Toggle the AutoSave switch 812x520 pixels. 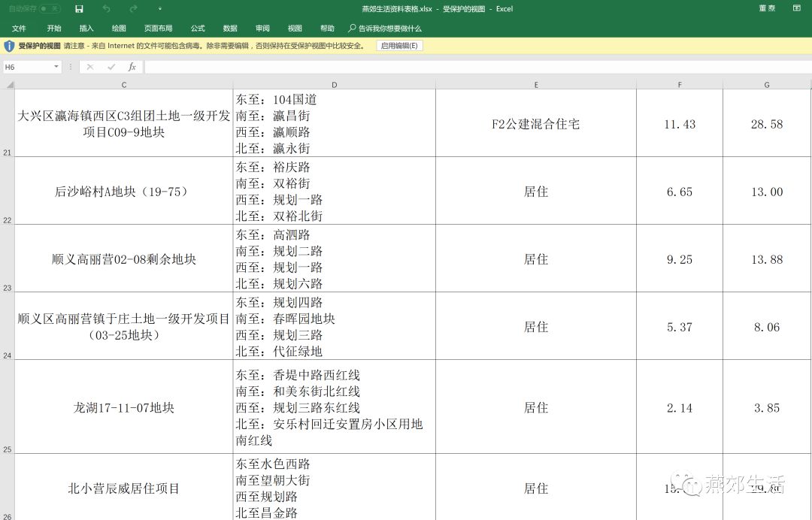click(50, 9)
